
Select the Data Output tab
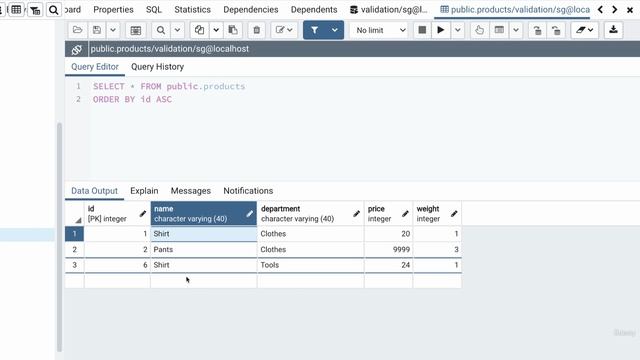point(94,191)
